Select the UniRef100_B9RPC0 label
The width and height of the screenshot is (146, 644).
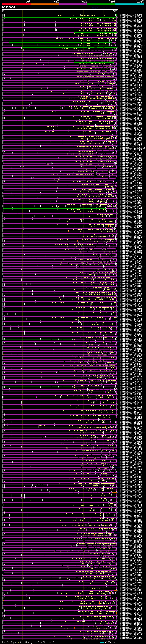point(131,65)
